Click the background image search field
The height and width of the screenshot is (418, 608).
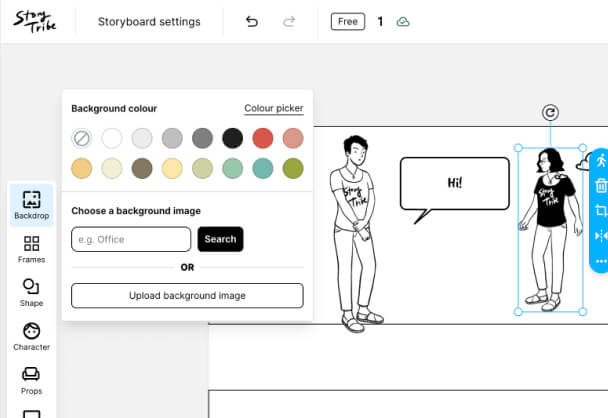point(131,239)
